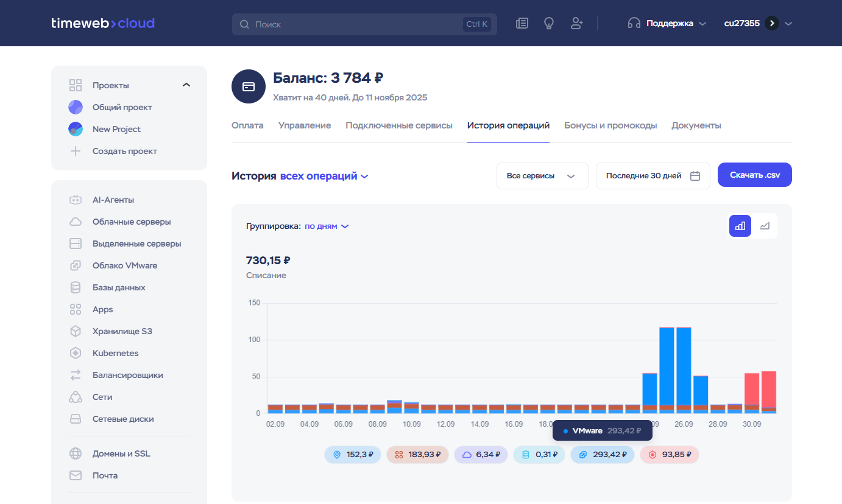Go to Хранилище S3 in sidebar
Image resolution: width=842 pixels, height=504 pixels.
[122, 331]
